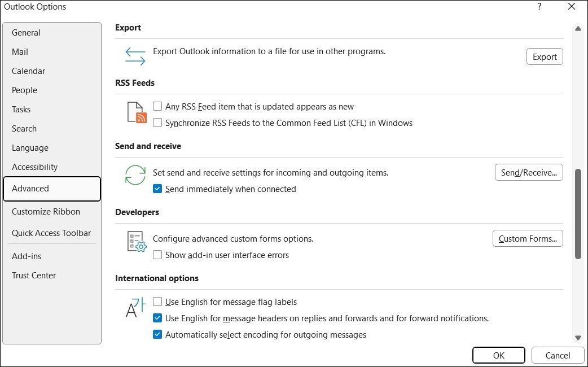Switch to Add-ins options

[x=52, y=256]
